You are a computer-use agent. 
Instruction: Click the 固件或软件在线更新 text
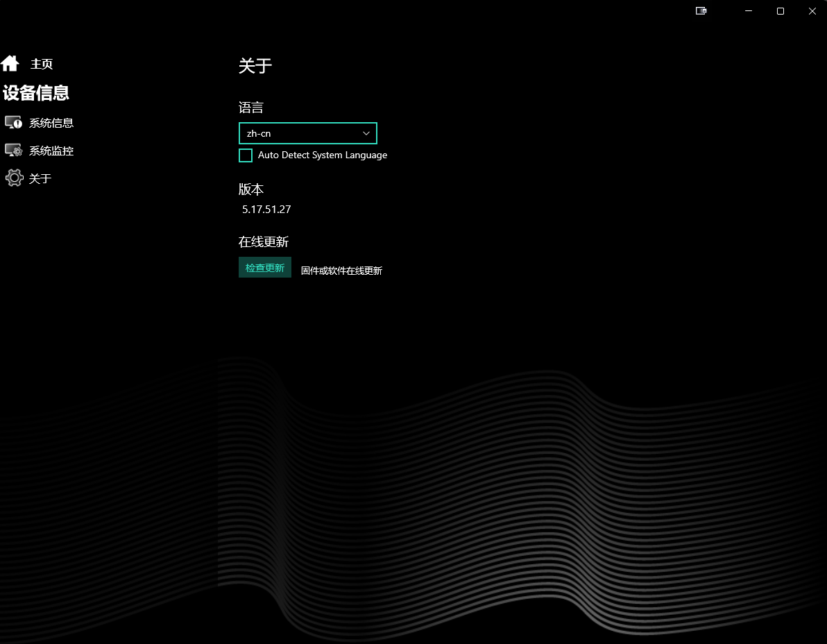coord(341,270)
